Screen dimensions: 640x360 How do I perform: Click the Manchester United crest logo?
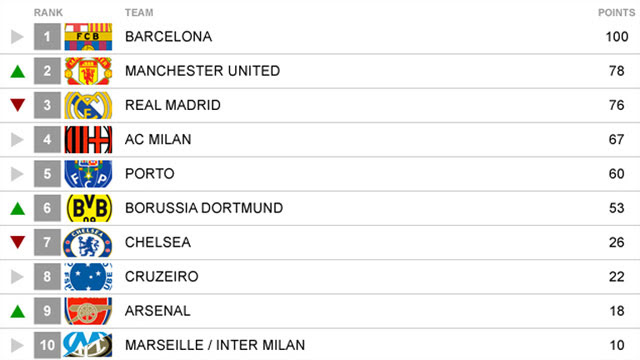(x=88, y=71)
